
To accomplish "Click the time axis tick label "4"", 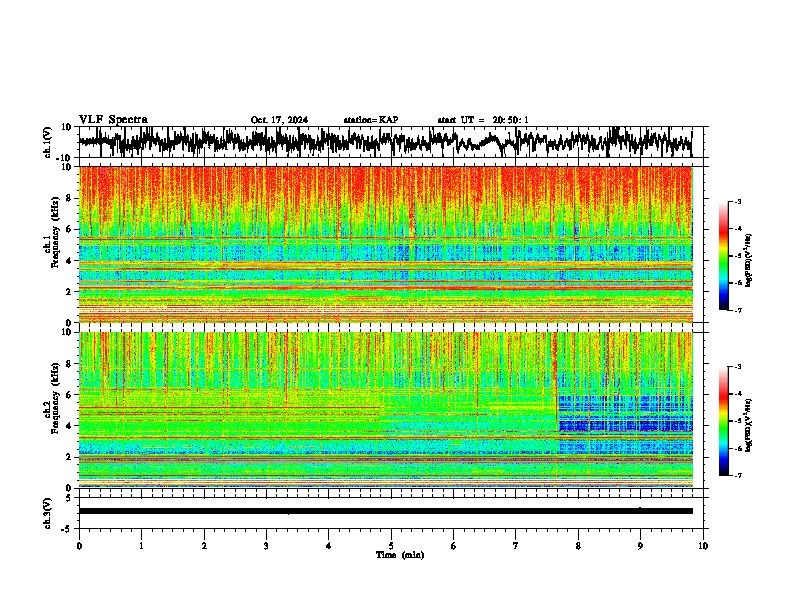I will 328,546.
